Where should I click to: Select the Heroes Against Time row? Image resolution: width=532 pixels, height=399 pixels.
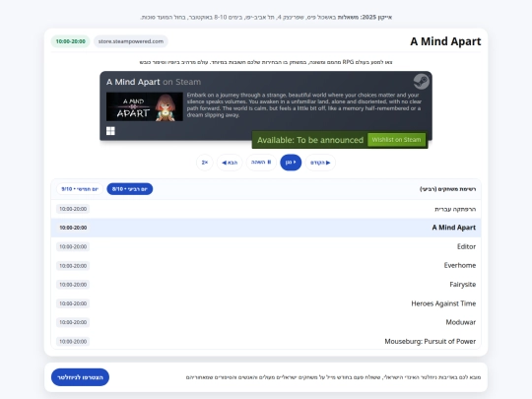point(266,303)
